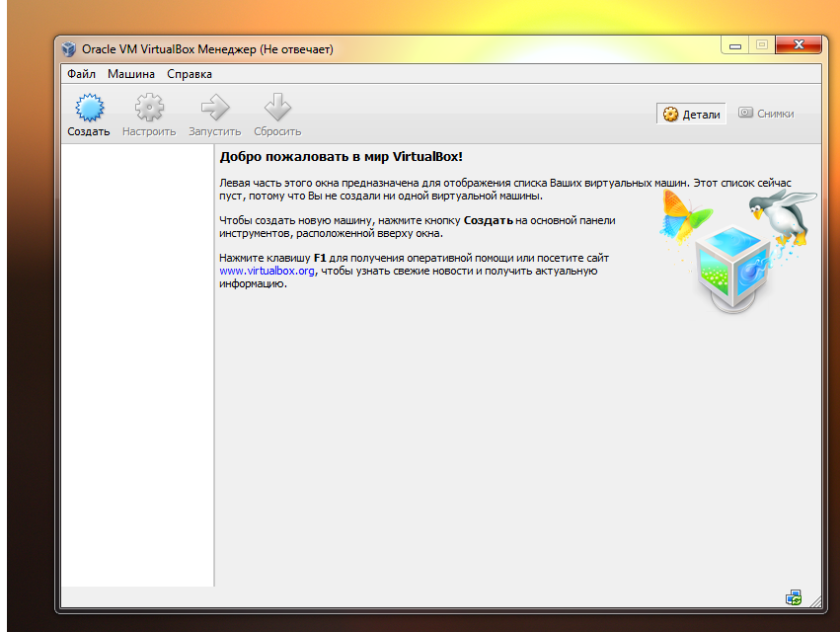The width and height of the screenshot is (840, 632).
Task: Click the Настроить (Settings) gear icon
Action: (x=149, y=108)
